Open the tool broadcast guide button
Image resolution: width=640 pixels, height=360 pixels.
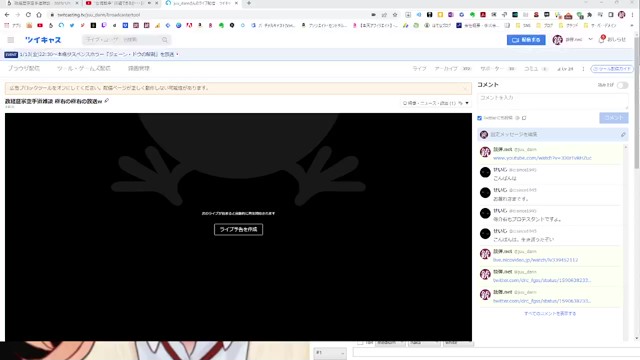click(x=612, y=69)
